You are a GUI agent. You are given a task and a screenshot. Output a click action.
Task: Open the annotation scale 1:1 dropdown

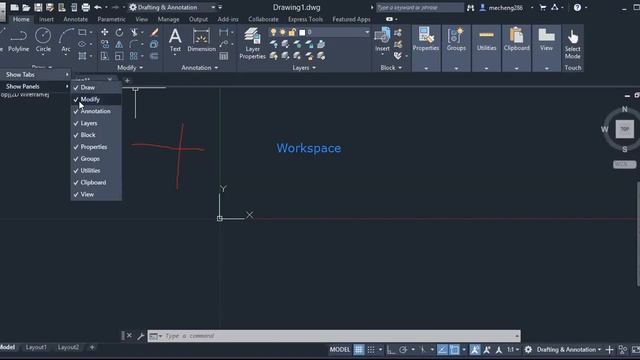pos(513,350)
